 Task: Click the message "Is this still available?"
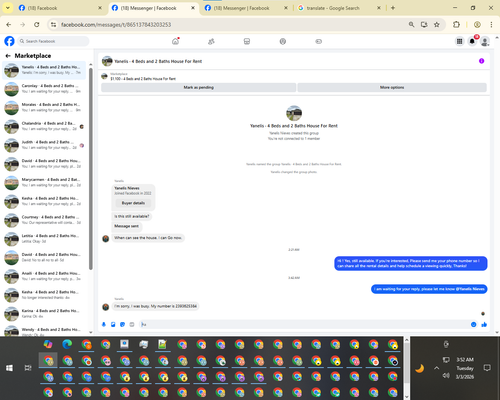coord(132,216)
